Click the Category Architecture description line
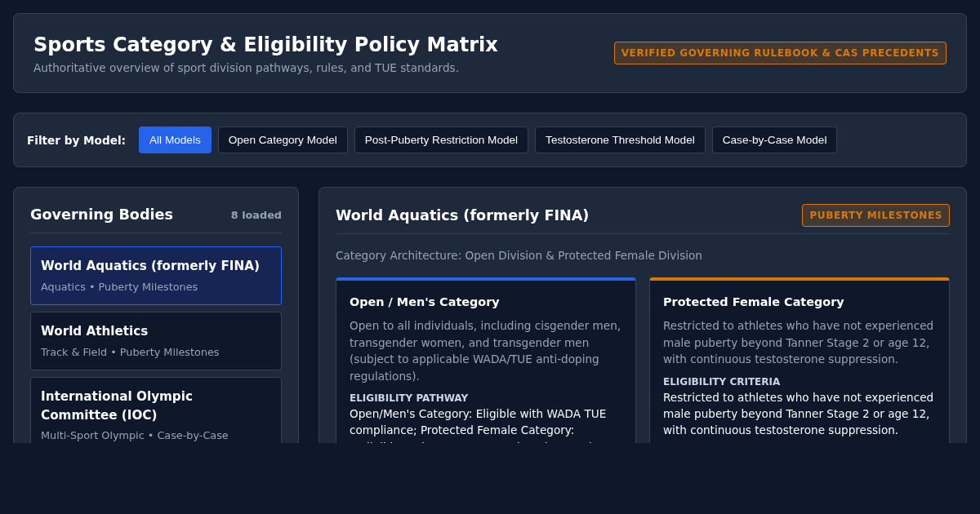980x514 pixels. [x=519, y=255]
